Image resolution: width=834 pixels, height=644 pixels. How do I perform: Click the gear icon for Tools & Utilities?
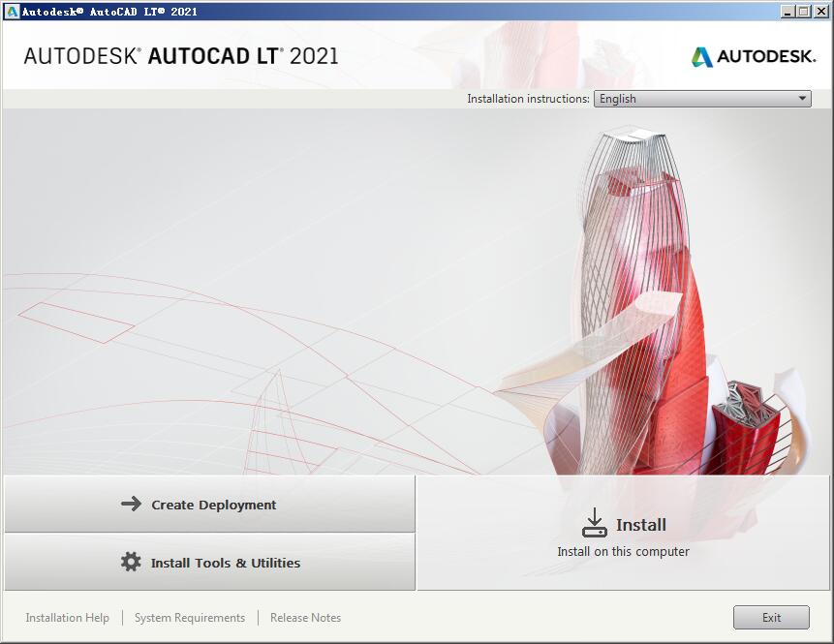tap(131, 562)
